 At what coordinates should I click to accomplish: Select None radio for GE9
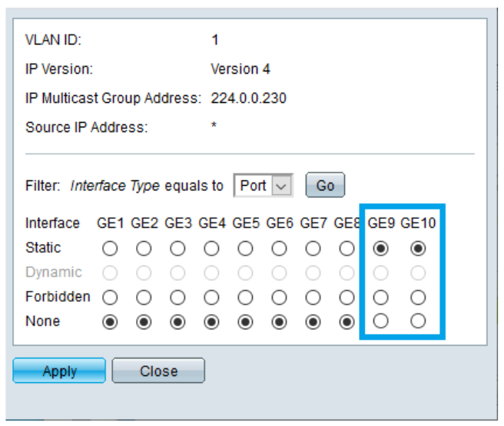[x=381, y=322]
